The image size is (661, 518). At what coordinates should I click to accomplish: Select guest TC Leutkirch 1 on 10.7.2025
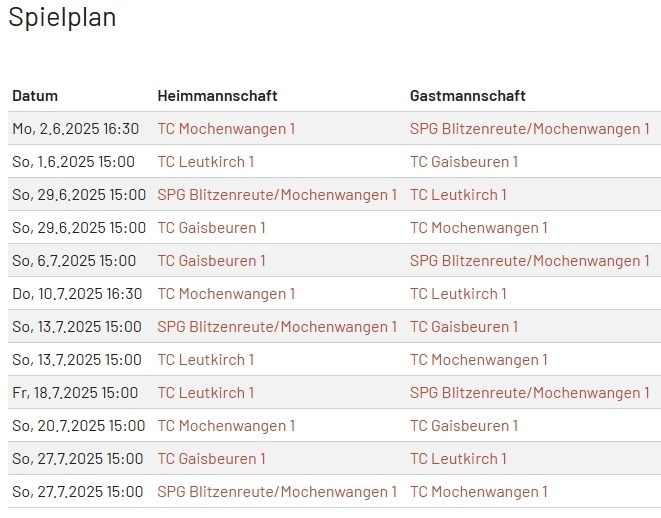click(458, 293)
